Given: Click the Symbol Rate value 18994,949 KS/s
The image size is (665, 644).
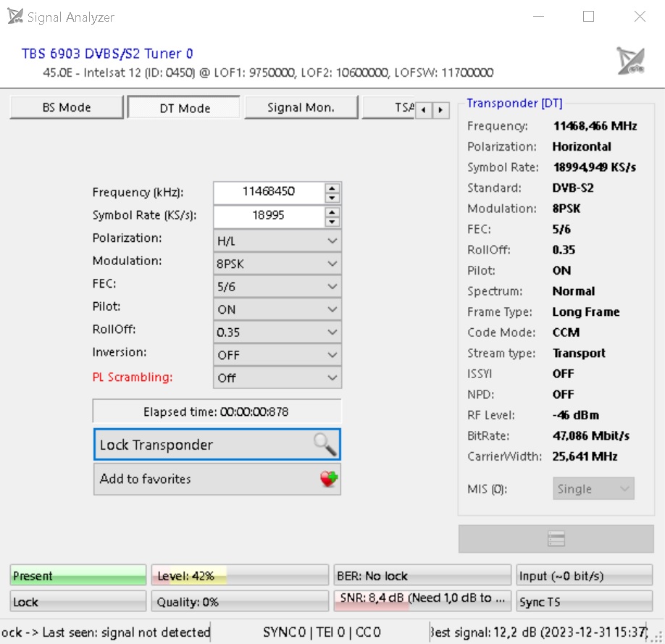Looking at the screenshot, I should 595,167.
